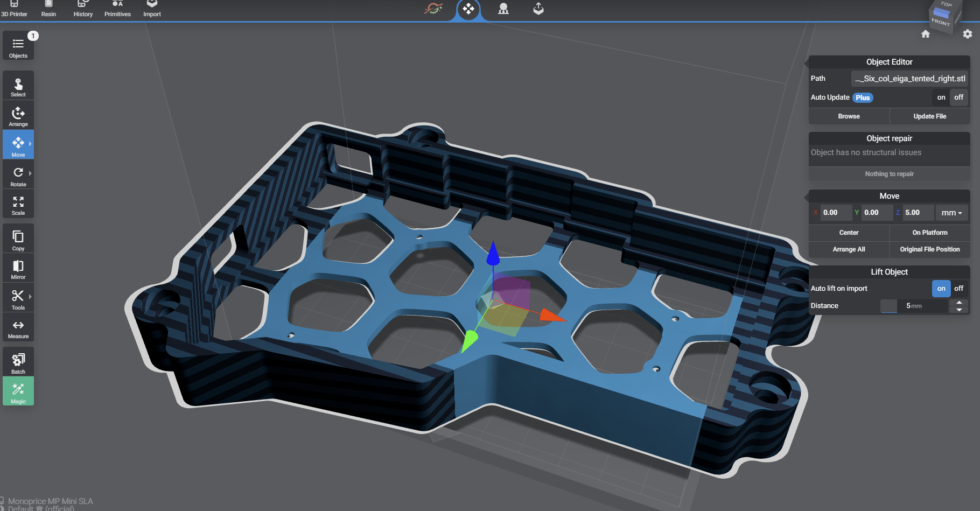This screenshot has height=511, width=980.
Task: Open the Measure tool
Action: click(18, 328)
